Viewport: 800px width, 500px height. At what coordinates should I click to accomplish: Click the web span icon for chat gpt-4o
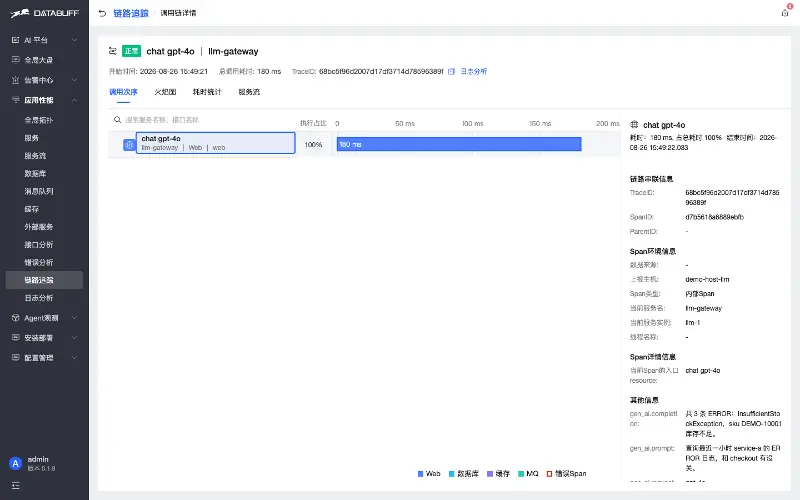click(129, 145)
